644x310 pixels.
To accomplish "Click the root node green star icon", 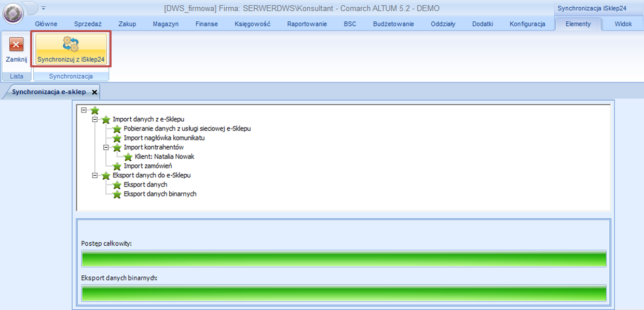I will pos(94,110).
